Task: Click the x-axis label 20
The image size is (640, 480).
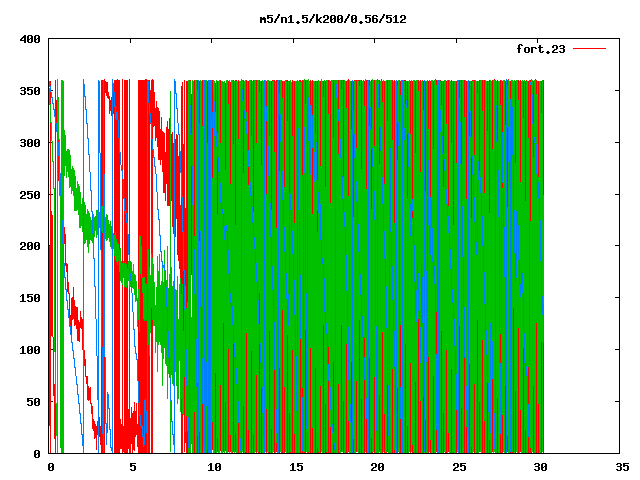Action: pyautogui.click(x=377, y=467)
